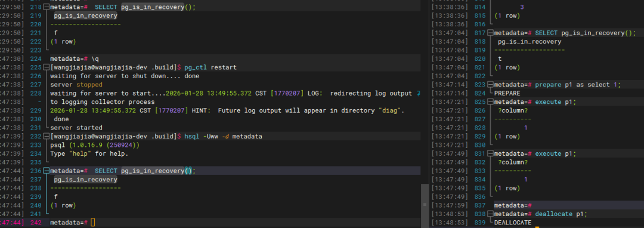Screen dimensions: 644x228
Task: Click the line number 242 in the gutter
Action: (36, 223)
